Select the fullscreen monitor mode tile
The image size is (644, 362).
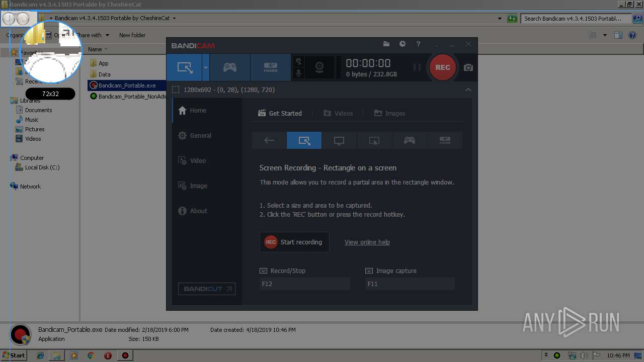[339, 140]
